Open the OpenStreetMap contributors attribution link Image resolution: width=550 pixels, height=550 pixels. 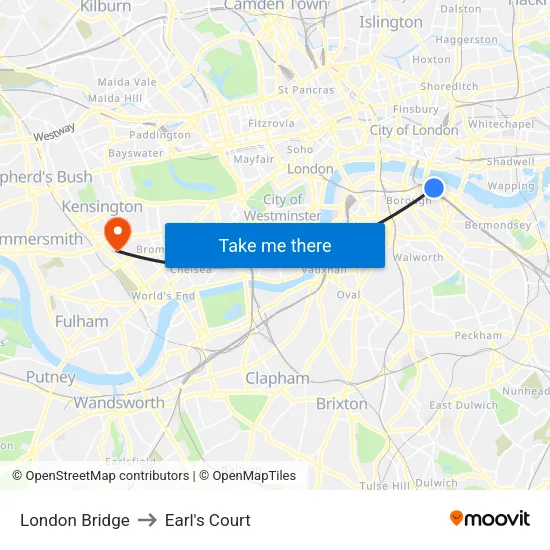pyautogui.click(x=101, y=476)
